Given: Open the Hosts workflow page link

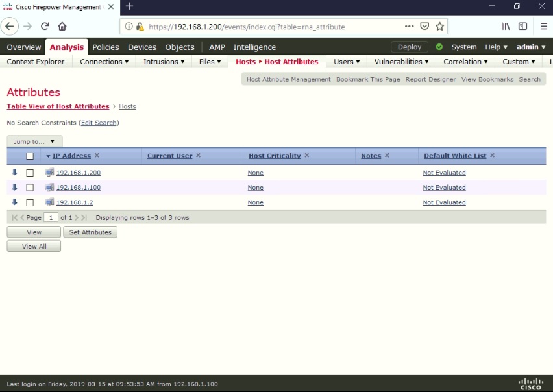Looking at the screenshot, I should pyautogui.click(x=127, y=106).
